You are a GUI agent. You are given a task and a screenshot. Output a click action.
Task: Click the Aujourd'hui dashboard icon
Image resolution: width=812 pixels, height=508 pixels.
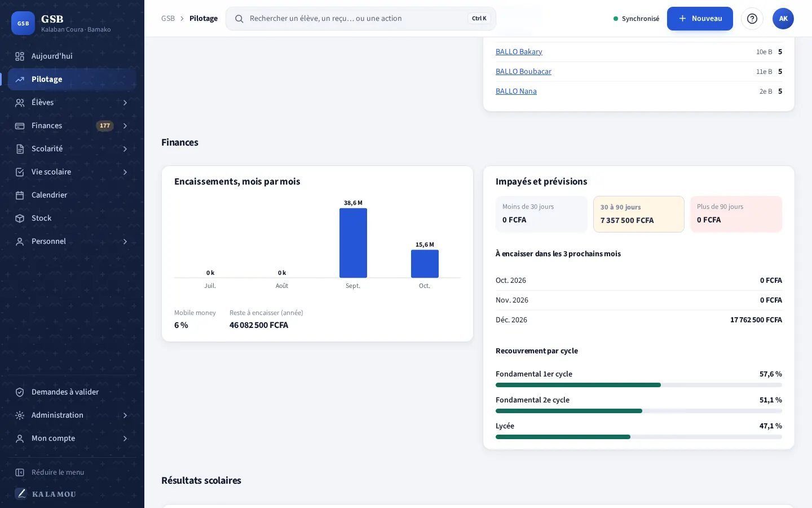20,56
